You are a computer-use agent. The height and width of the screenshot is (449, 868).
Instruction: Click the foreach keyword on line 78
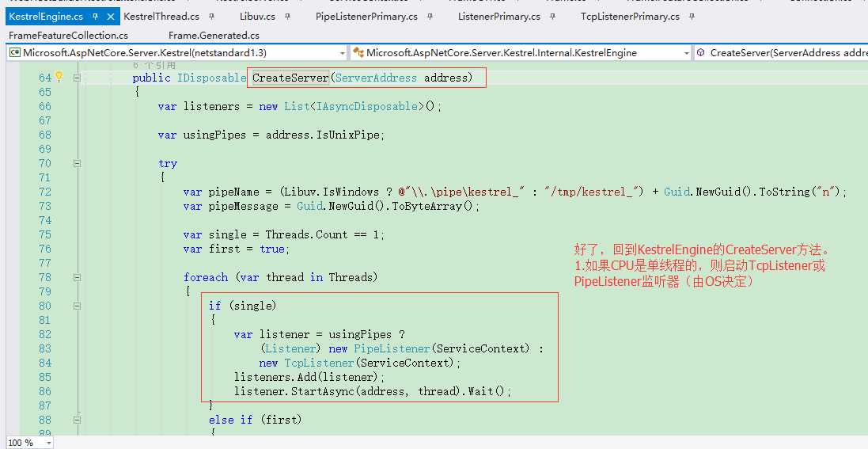[206, 277]
